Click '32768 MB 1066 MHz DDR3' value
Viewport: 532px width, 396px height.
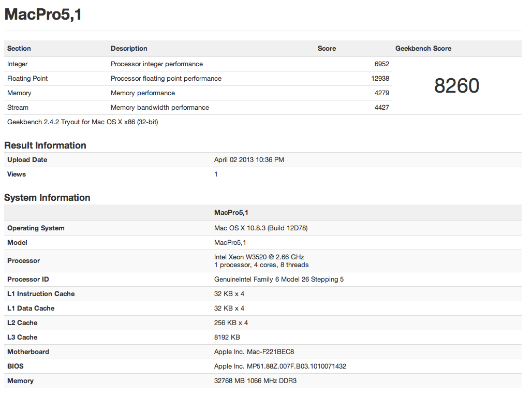coord(255,381)
